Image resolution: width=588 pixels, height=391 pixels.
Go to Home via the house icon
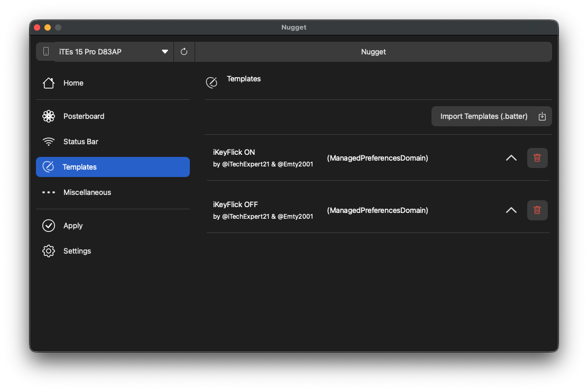click(x=49, y=83)
